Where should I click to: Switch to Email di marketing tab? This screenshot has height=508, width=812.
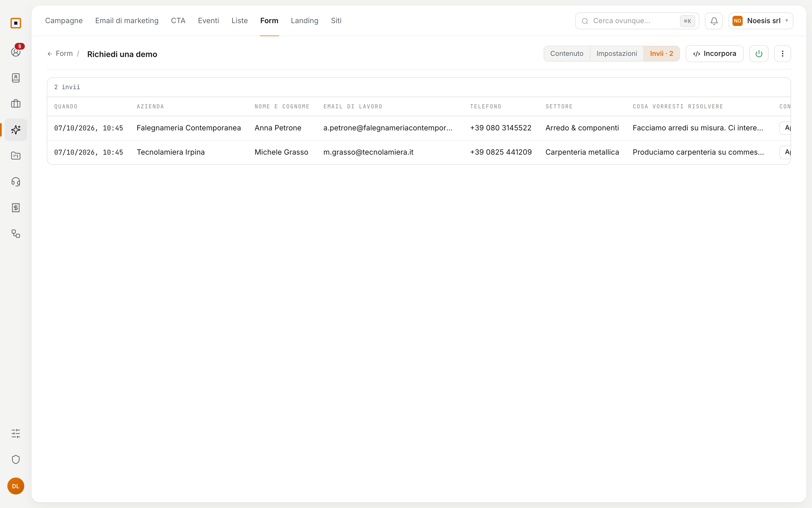(127, 21)
